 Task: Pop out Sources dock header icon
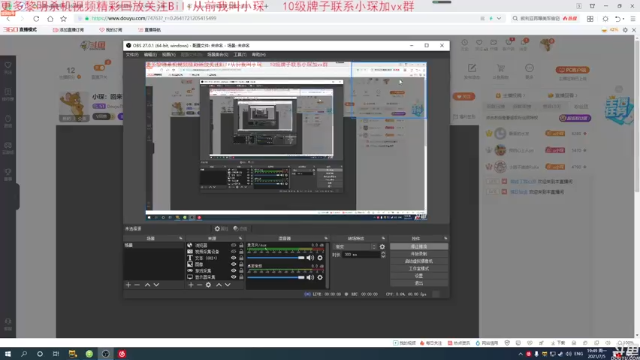[240, 238]
